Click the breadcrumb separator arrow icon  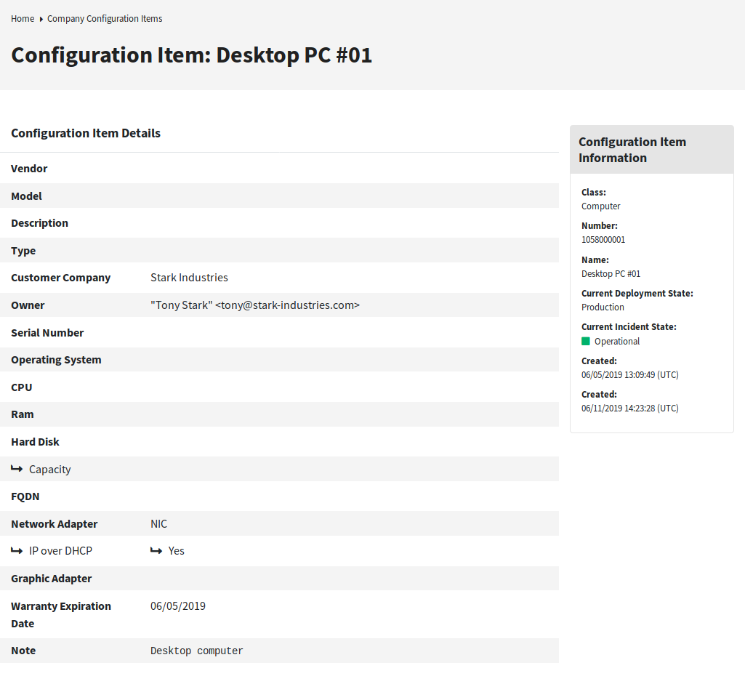tap(41, 19)
